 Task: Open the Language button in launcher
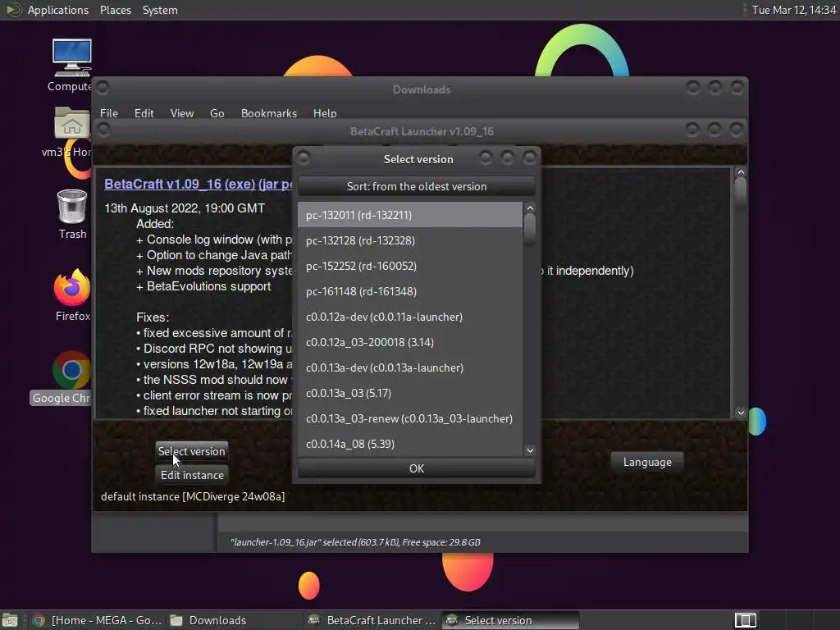647,462
